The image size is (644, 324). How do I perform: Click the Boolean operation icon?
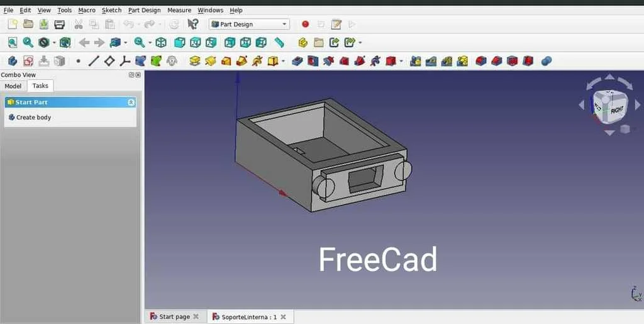pos(547,61)
